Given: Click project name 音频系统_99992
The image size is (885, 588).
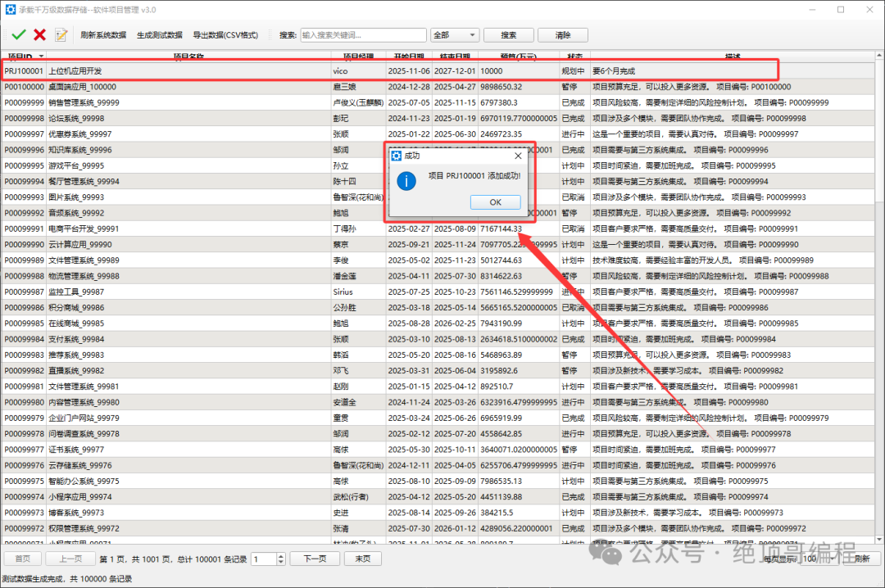Looking at the screenshot, I should pyautogui.click(x=76, y=213).
